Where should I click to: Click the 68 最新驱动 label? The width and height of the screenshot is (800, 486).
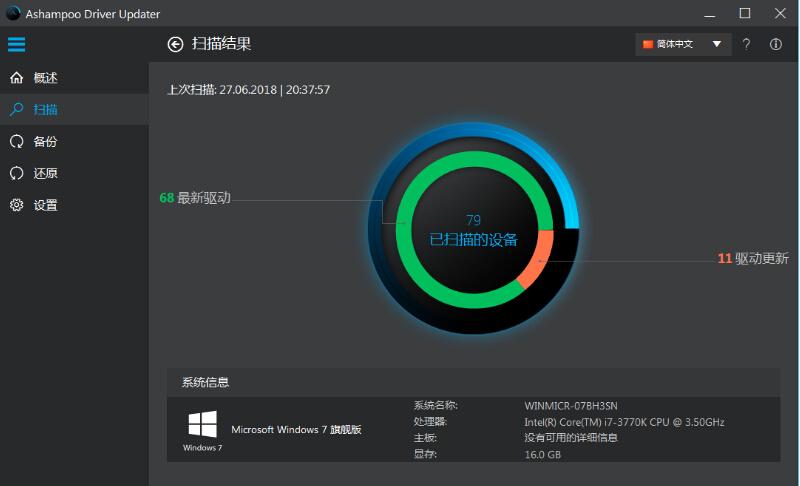pyautogui.click(x=195, y=198)
